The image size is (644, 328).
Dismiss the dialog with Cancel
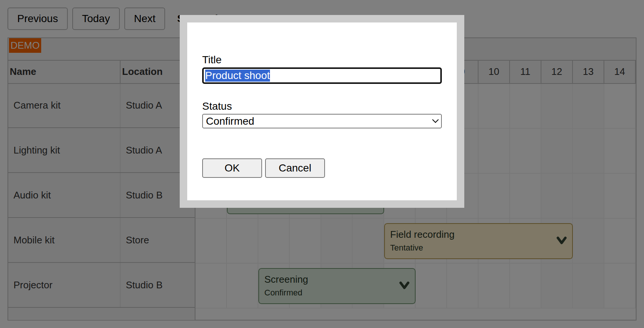pos(295,168)
